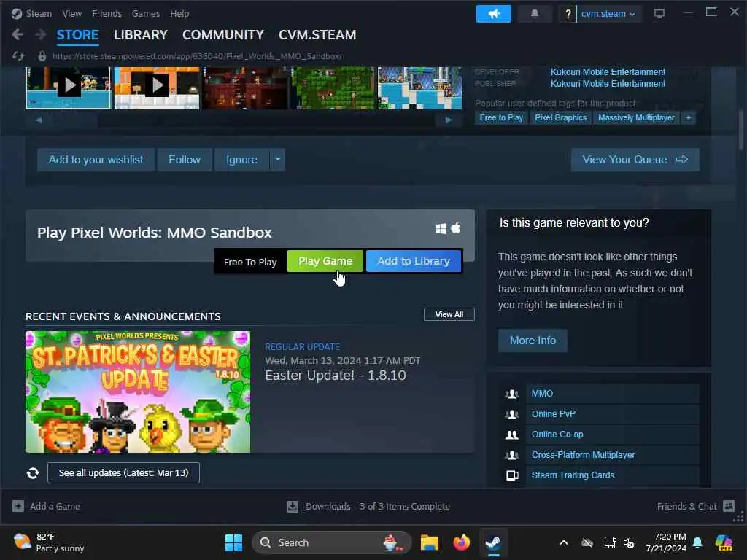Open the Kukouri Mobile Entertainment developer link
Image resolution: width=747 pixels, height=560 pixels.
(608, 72)
